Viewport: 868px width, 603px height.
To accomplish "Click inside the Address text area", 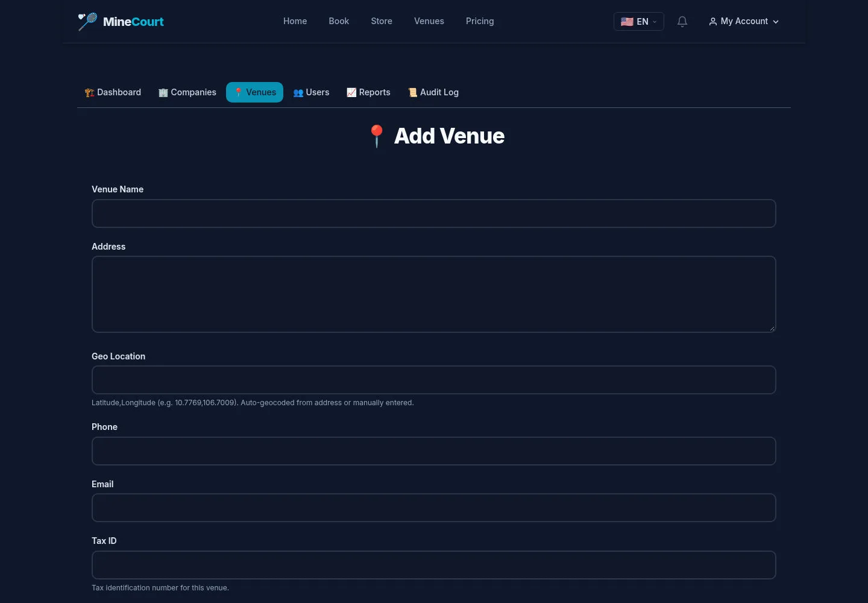I will tap(434, 294).
